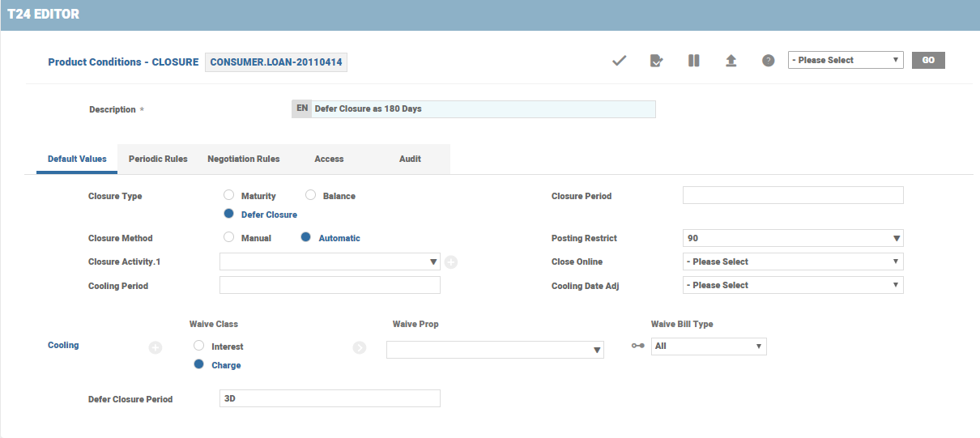Add another Closure Activity with plus icon
The width and height of the screenshot is (980, 438).
451,262
